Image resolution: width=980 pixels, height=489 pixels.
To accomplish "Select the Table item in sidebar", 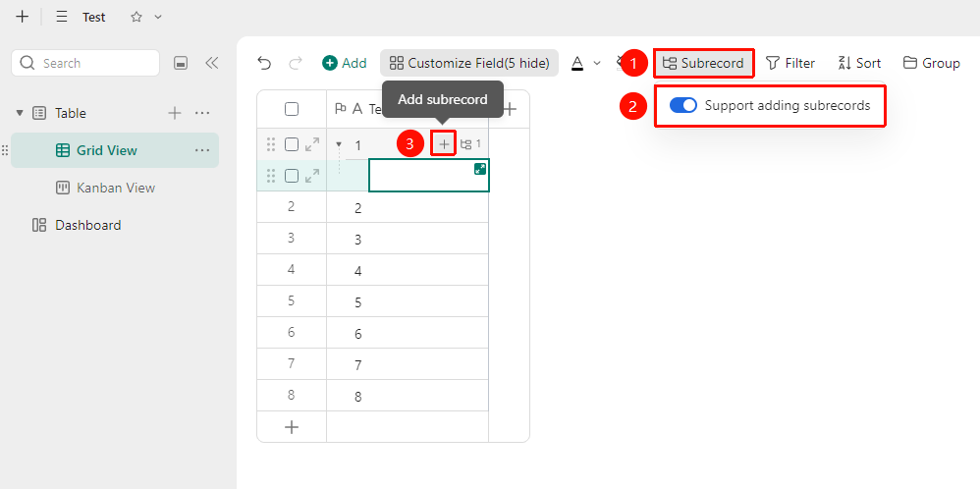I will tap(70, 113).
